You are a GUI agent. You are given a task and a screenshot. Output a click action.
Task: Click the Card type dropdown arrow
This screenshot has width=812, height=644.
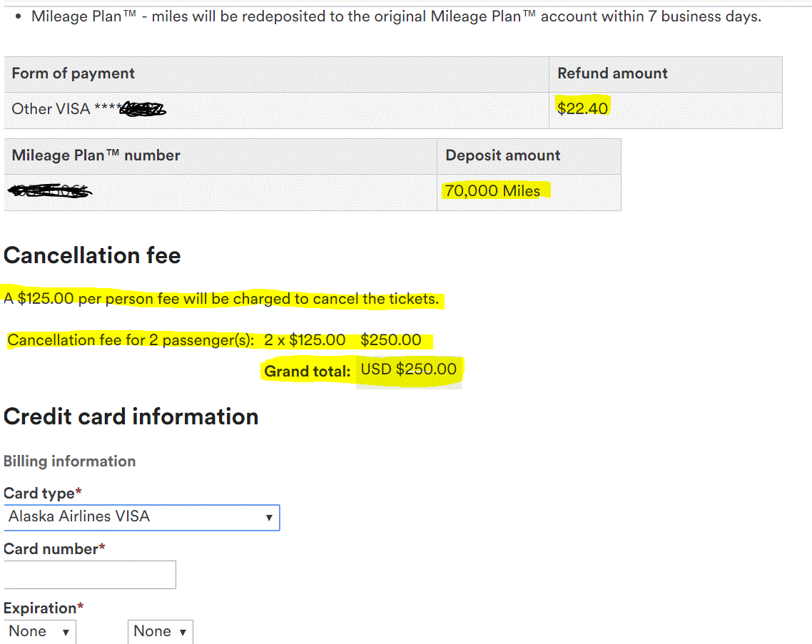pos(268,518)
